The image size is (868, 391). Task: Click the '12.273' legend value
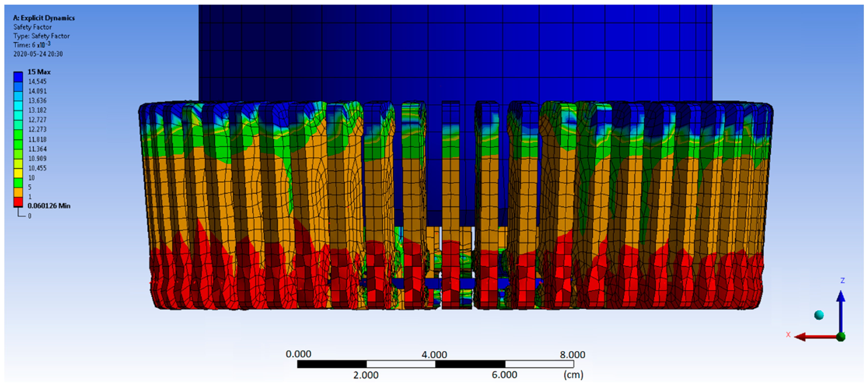(37, 129)
